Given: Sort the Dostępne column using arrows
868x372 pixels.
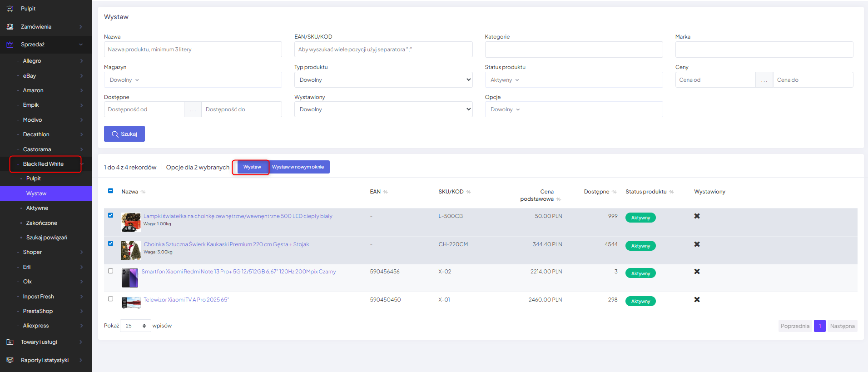Looking at the screenshot, I should click(614, 192).
